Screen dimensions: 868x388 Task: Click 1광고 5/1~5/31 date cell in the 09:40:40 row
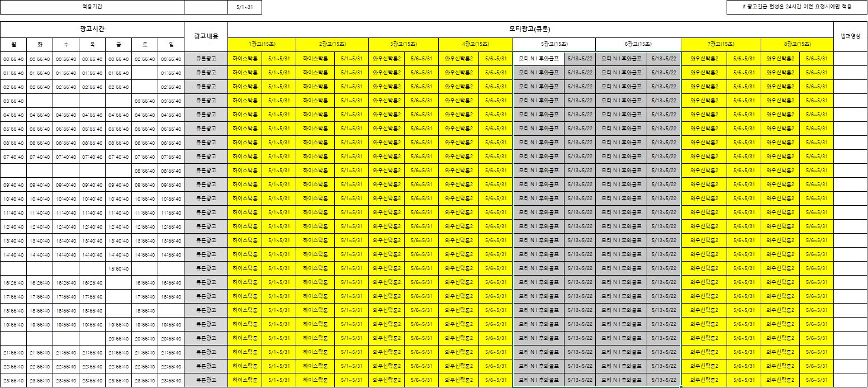tap(279, 184)
